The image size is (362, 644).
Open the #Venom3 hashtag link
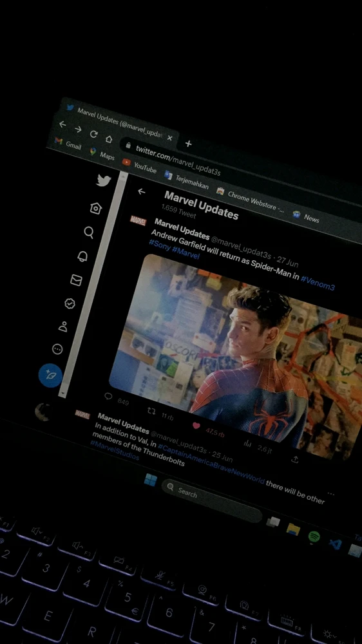(x=318, y=282)
